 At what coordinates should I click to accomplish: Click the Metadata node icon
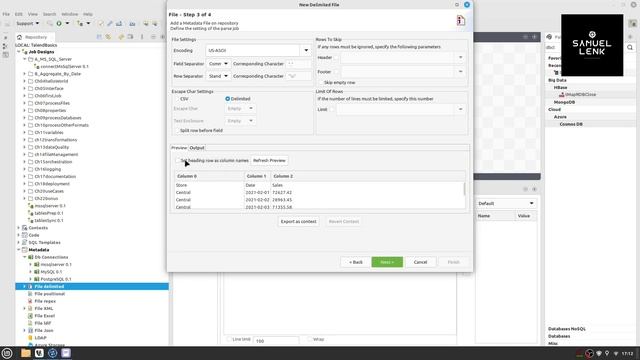point(24,250)
